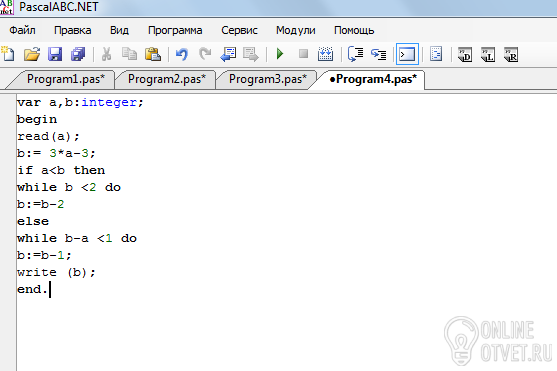
Task: Click the Step Over debug icon
Action: tap(356, 54)
